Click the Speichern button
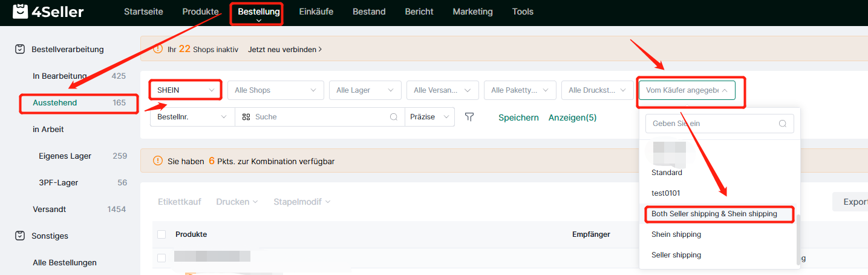Viewport: 868px width, 275px height. [518, 118]
